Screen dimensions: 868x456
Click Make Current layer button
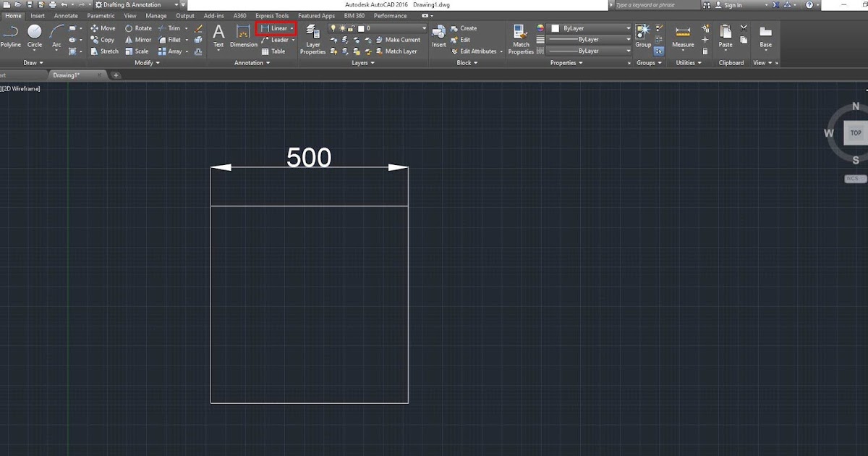[402, 40]
